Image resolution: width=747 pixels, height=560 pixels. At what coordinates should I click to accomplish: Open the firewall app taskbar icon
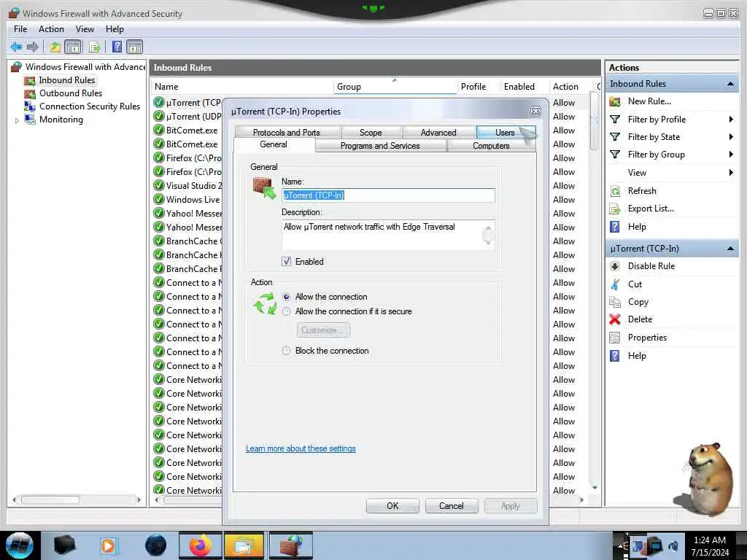[291, 545]
